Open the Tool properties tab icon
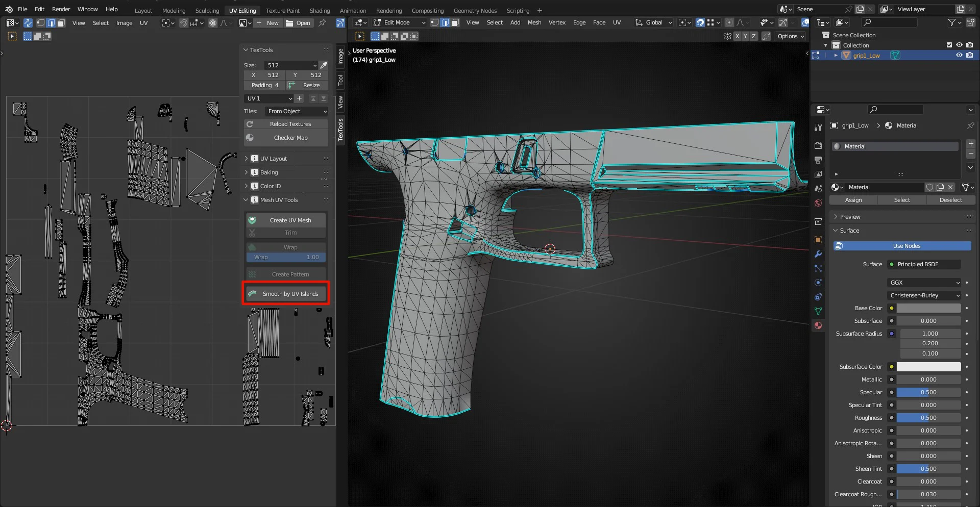 point(818,127)
